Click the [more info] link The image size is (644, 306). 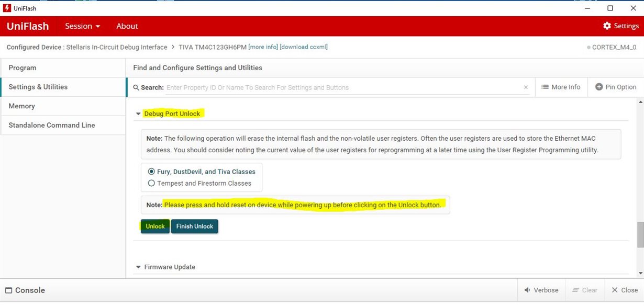(263, 47)
